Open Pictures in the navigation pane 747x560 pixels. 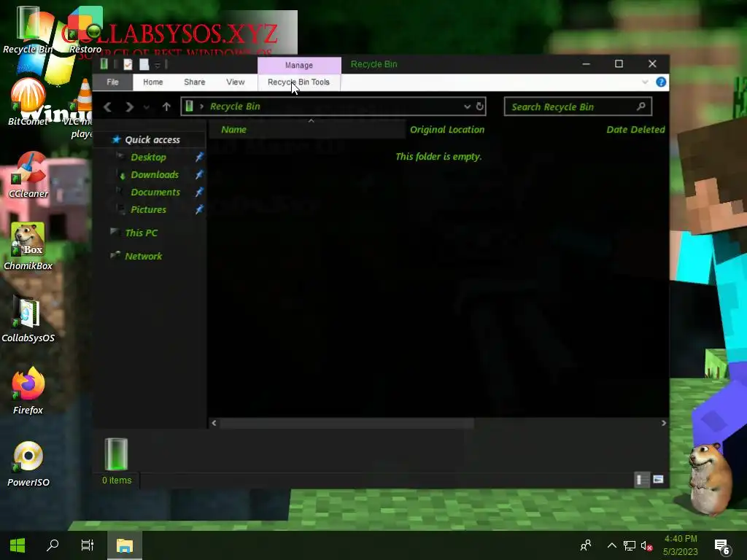[148, 209]
